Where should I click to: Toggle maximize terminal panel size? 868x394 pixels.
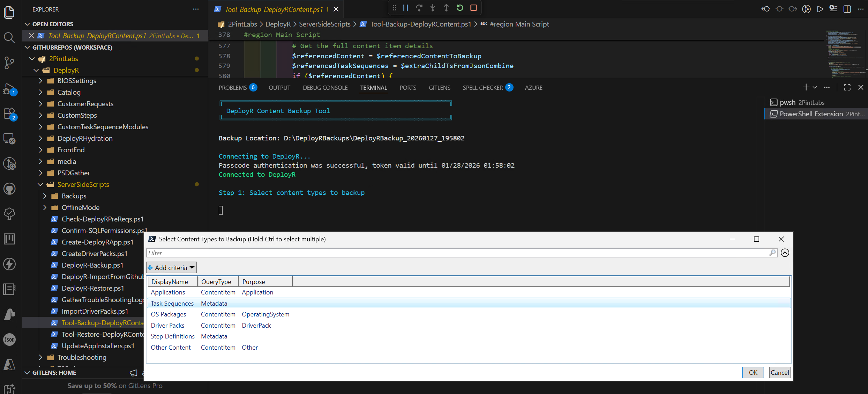[847, 88]
